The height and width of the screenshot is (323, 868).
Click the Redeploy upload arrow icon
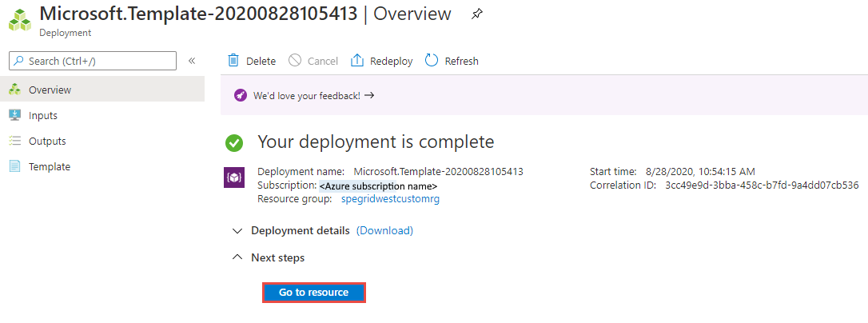click(x=357, y=61)
